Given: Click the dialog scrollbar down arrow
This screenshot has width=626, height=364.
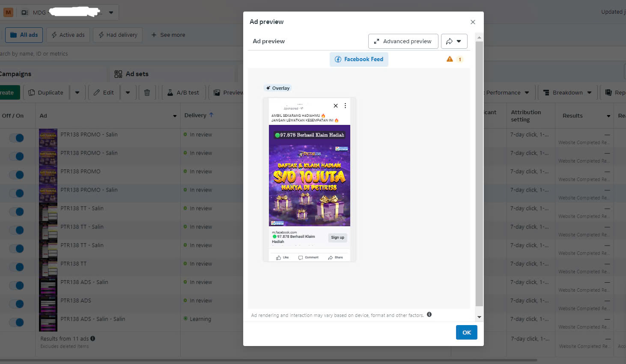Looking at the screenshot, I should point(480,317).
